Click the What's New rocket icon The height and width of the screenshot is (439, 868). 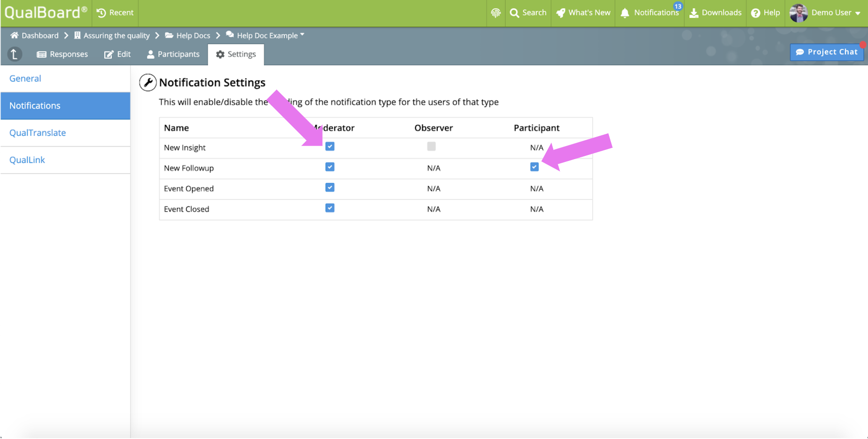click(561, 13)
